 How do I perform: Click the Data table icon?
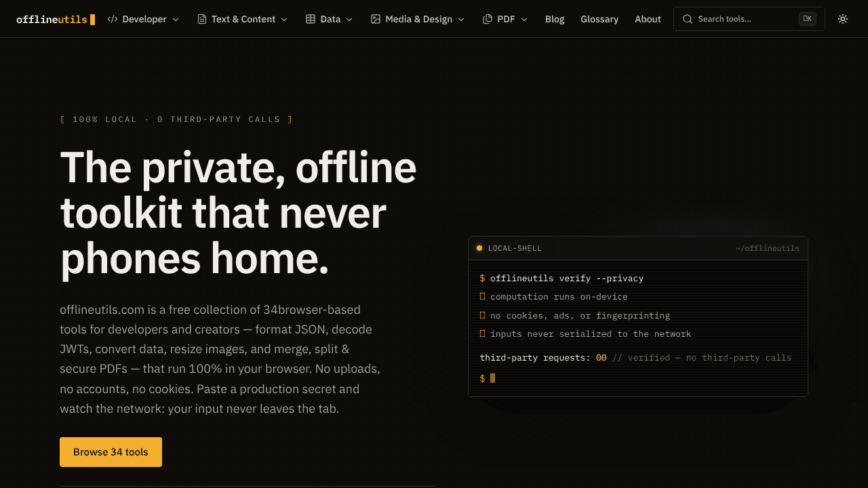311,19
